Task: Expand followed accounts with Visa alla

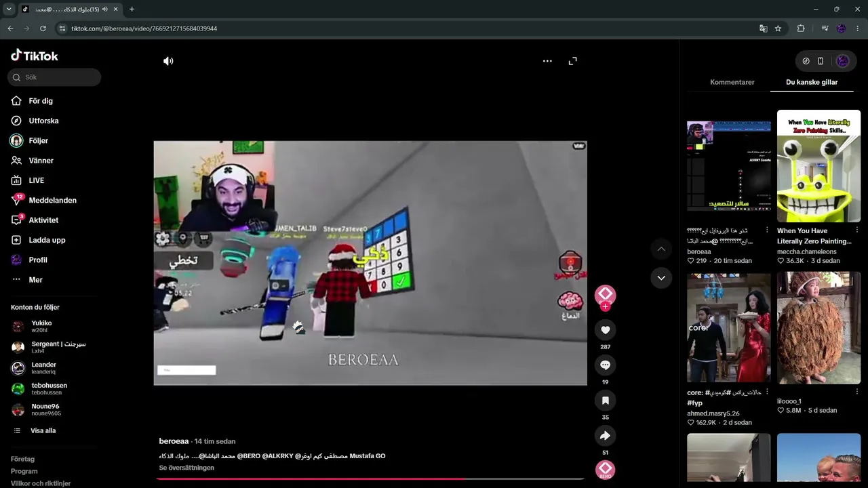Action: click(43, 430)
